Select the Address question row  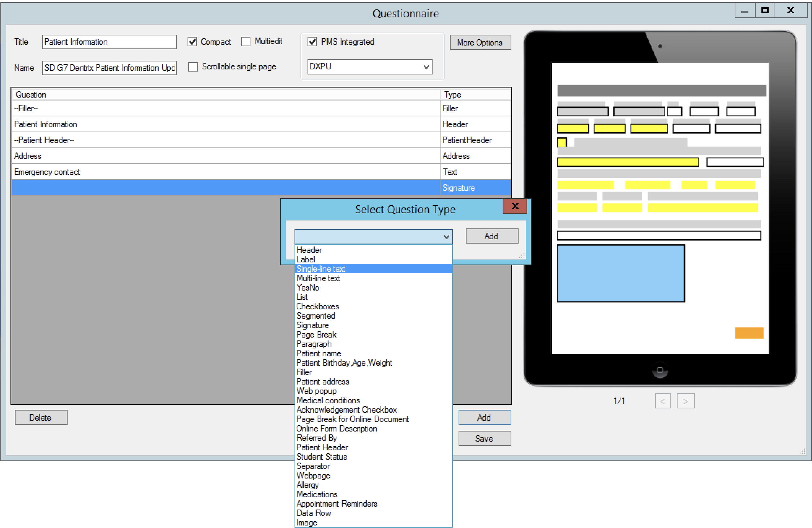[x=262, y=156]
